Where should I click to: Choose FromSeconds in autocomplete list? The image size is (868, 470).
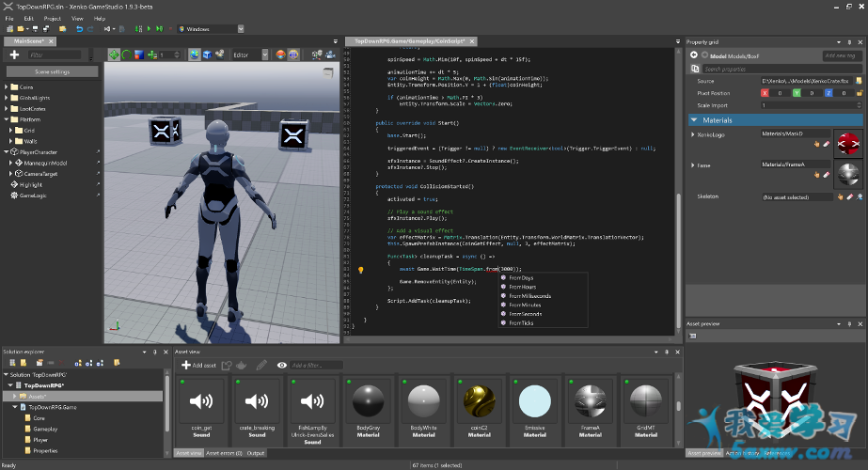click(x=526, y=314)
